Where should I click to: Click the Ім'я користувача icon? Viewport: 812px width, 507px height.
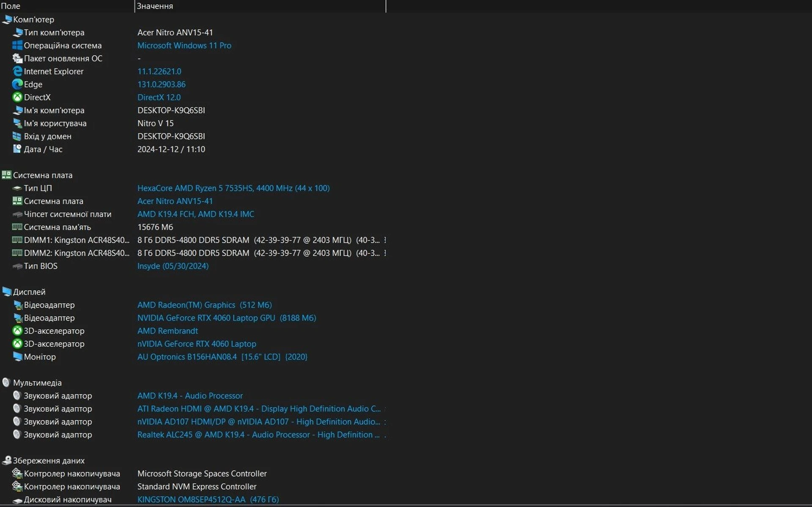17,123
